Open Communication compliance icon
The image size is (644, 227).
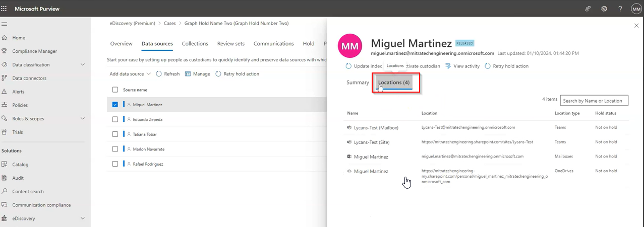[5, 205]
